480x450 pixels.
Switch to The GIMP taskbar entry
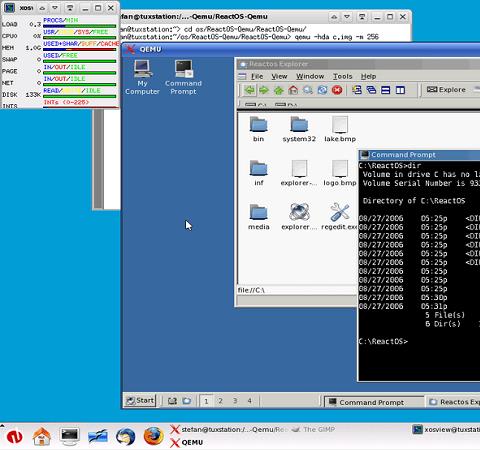(x=313, y=430)
